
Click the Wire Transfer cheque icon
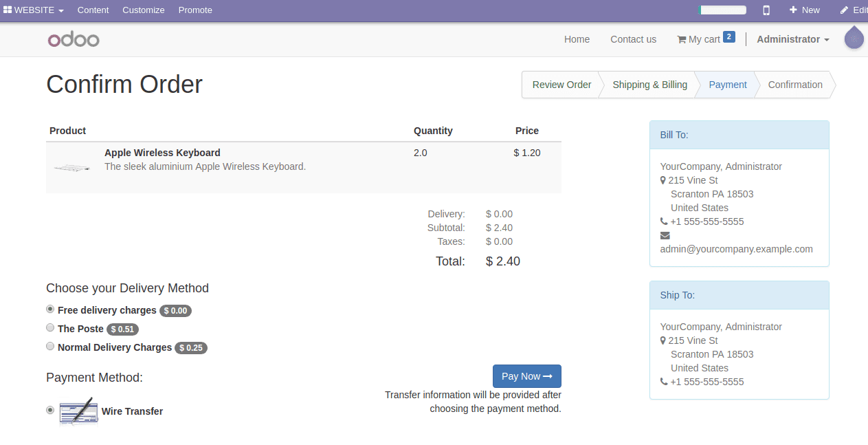click(78, 411)
